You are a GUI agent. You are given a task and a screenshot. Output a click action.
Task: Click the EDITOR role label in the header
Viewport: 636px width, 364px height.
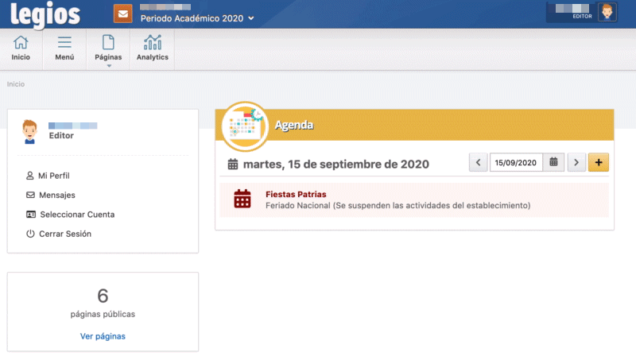point(582,16)
